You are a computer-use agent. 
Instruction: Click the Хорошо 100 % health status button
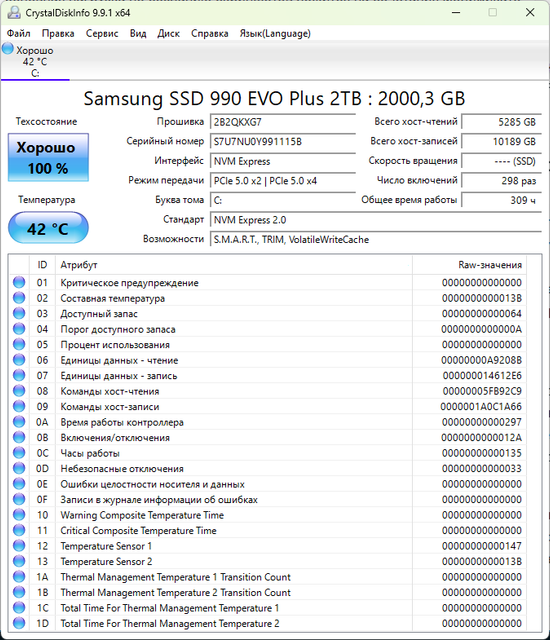(48, 158)
